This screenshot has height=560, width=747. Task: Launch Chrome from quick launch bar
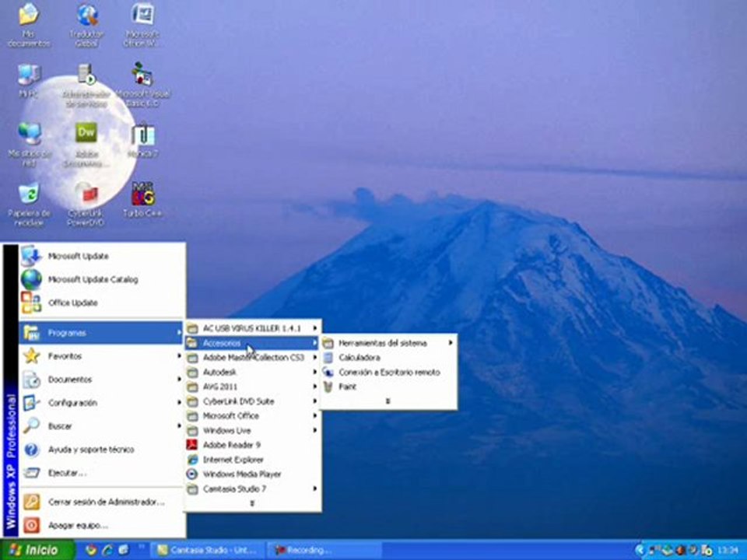pos(90,550)
